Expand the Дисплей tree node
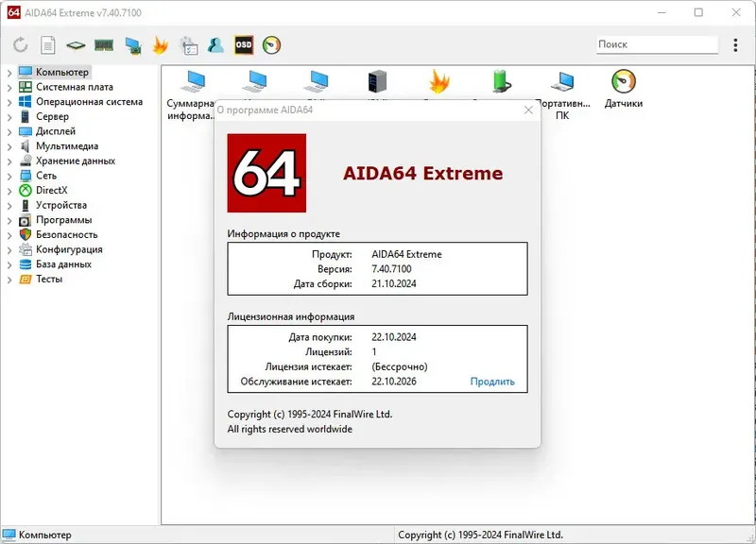This screenshot has height=544, width=756. (x=9, y=132)
